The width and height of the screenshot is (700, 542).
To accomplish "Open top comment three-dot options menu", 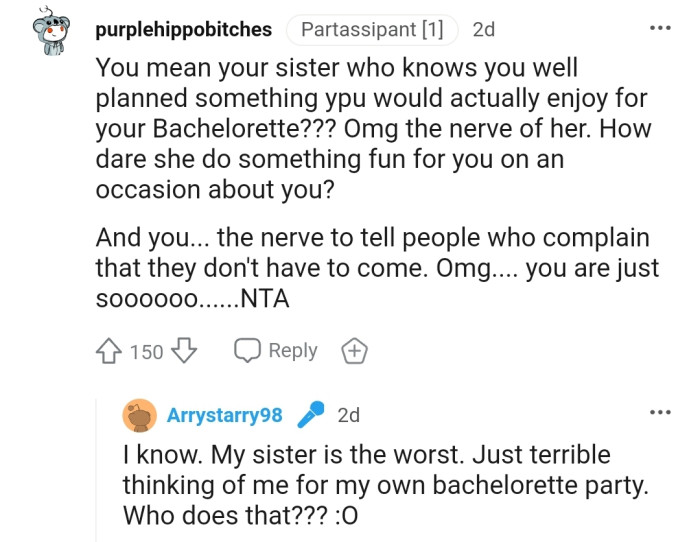I will (x=660, y=28).
